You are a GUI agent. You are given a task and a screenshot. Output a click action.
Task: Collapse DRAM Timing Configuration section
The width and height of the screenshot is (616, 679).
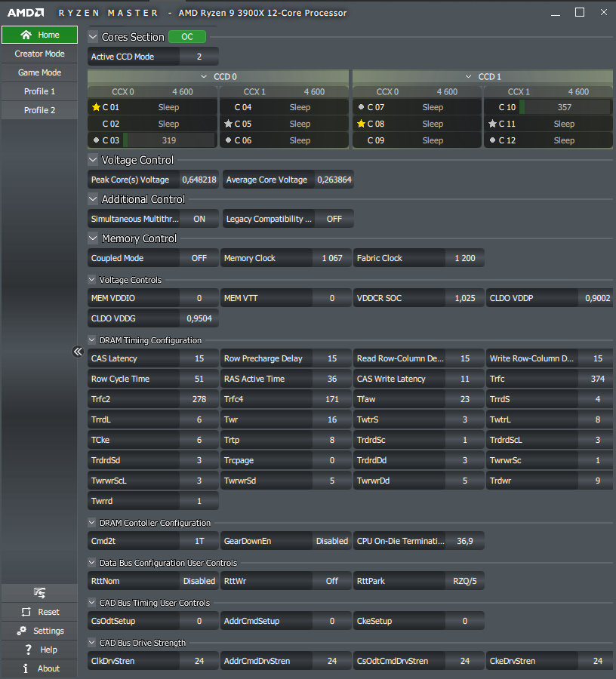(x=92, y=340)
